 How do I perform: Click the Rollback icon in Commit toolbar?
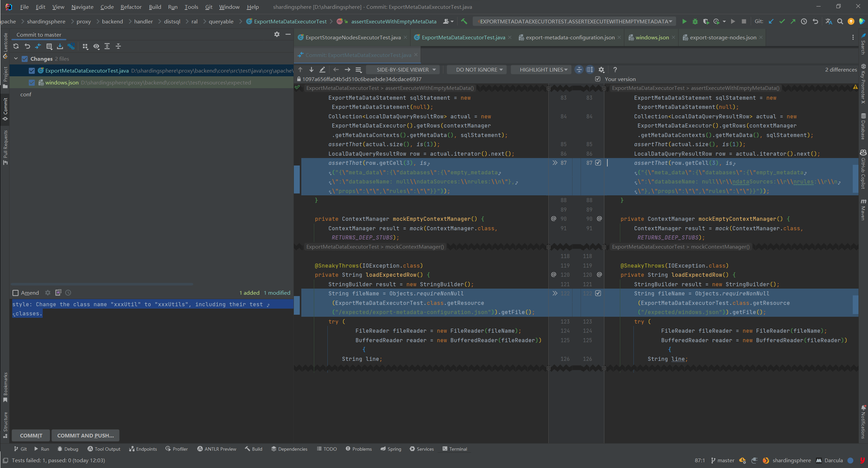[x=27, y=46]
